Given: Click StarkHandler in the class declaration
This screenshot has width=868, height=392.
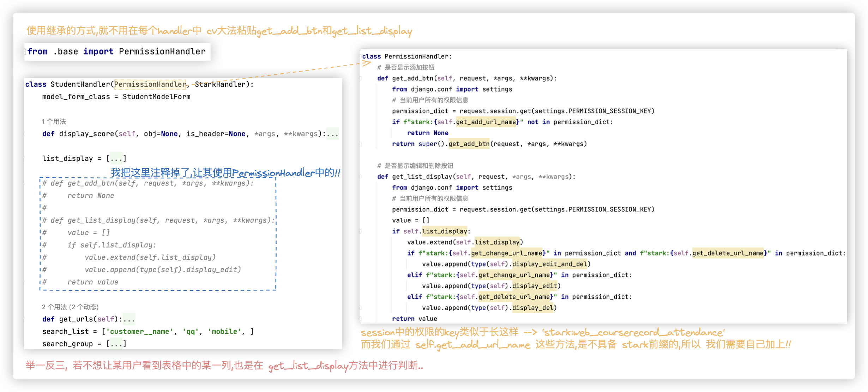Looking at the screenshot, I should 220,84.
